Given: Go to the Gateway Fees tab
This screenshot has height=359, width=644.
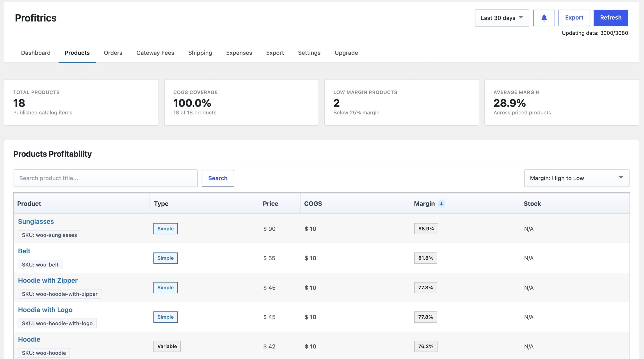Looking at the screenshot, I should coord(155,53).
